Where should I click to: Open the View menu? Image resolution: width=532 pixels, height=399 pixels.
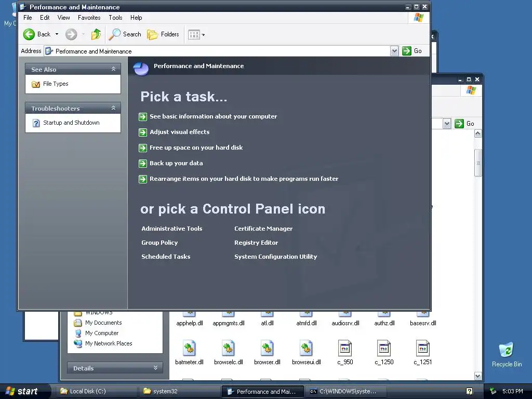coord(63,18)
